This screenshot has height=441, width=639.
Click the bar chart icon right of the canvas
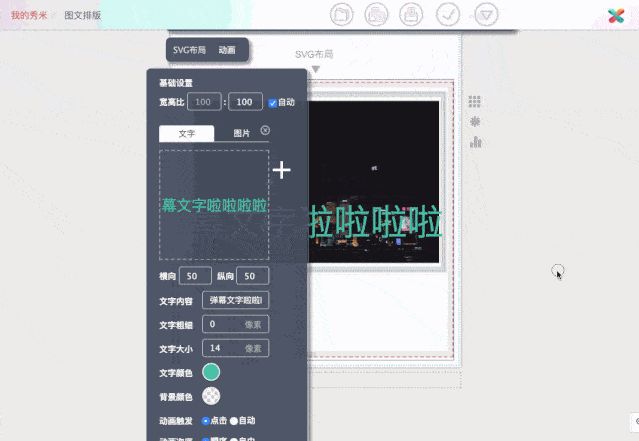(476, 142)
